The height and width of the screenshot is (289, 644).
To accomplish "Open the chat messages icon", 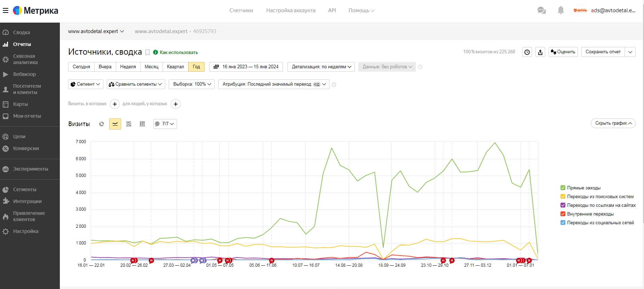I will [541, 10].
